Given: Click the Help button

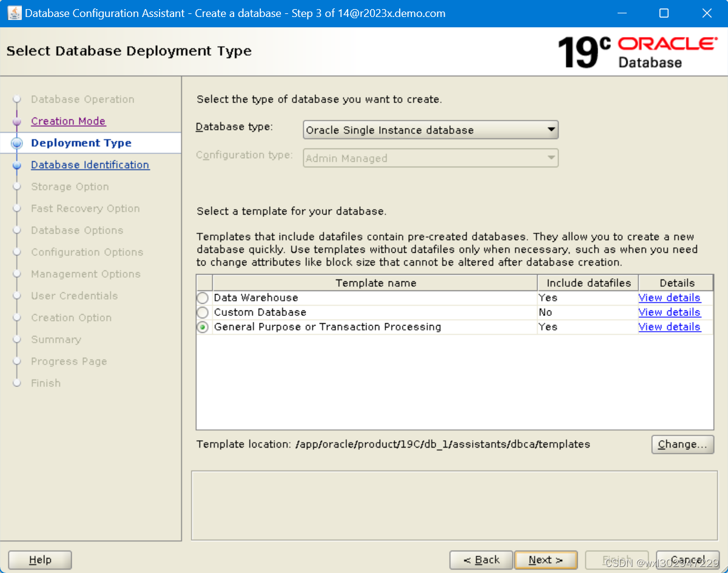Looking at the screenshot, I should (x=40, y=560).
